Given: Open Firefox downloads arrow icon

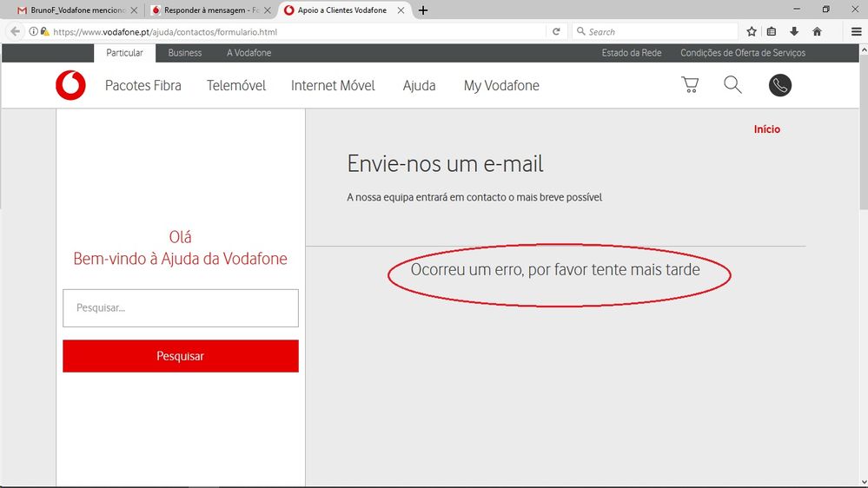Looking at the screenshot, I should (x=794, y=31).
